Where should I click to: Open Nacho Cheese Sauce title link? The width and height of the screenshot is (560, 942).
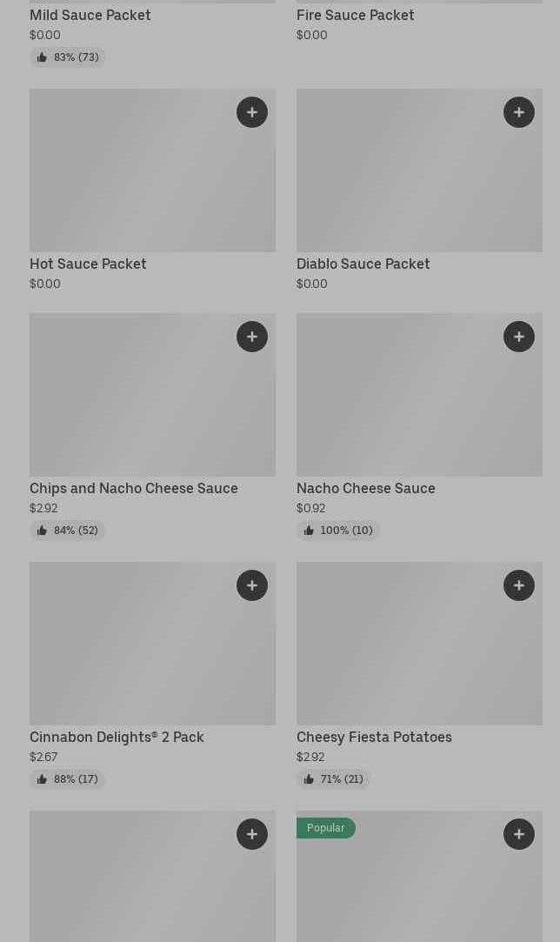click(x=365, y=489)
